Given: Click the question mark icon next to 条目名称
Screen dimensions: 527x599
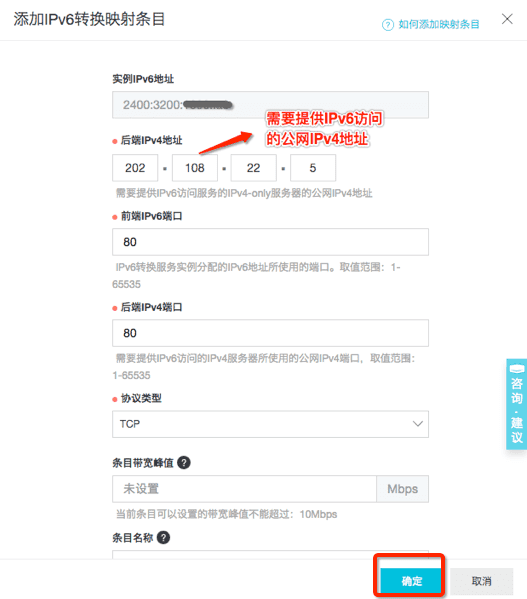Looking at the screenshot, I should point(163,537).
